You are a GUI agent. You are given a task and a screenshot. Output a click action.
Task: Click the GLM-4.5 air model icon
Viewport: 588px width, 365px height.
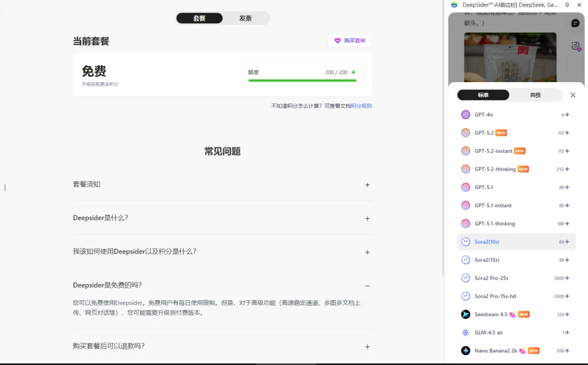coord(465,332)
